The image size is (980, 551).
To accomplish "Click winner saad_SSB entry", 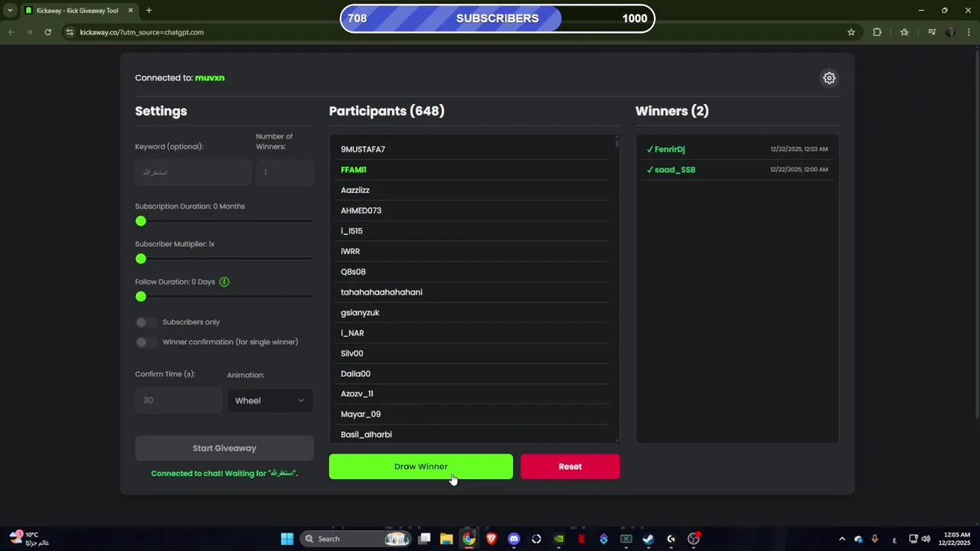I will point(737,170).
